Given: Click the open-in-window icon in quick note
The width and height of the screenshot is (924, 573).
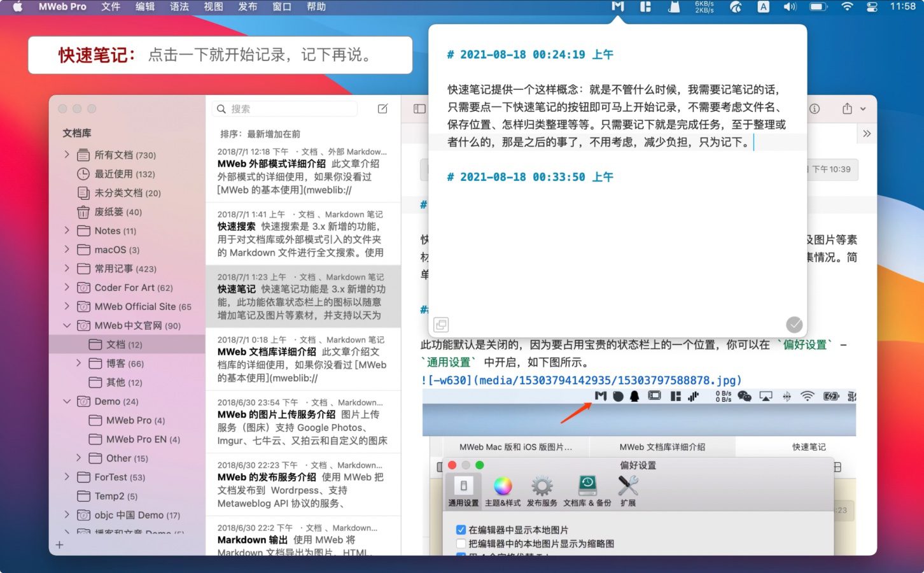Looking at the screenshot, I should point(441,325).
